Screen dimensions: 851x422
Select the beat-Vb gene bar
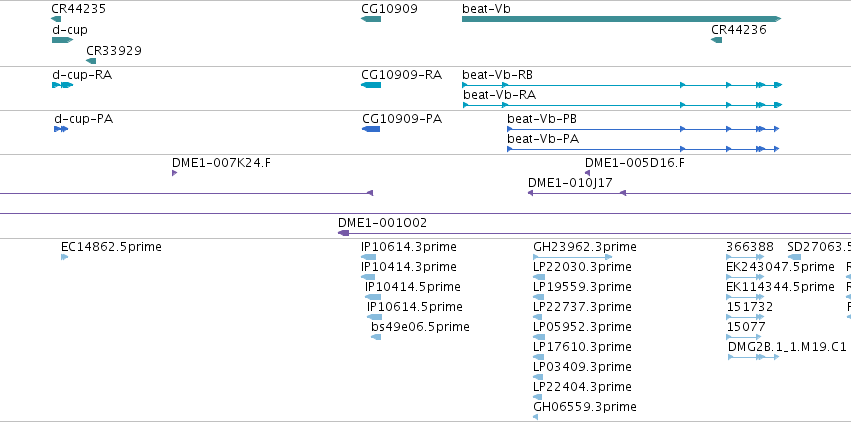(x=621, y=19)
